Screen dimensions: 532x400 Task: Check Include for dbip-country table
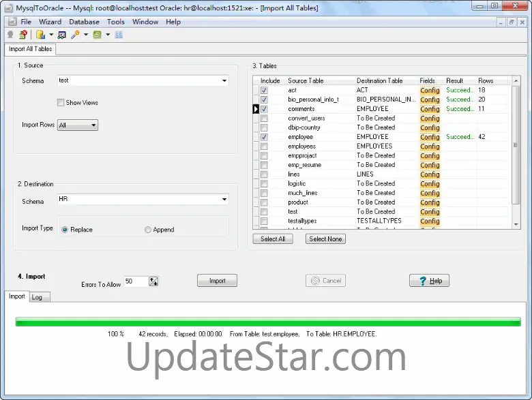point(264,127)
